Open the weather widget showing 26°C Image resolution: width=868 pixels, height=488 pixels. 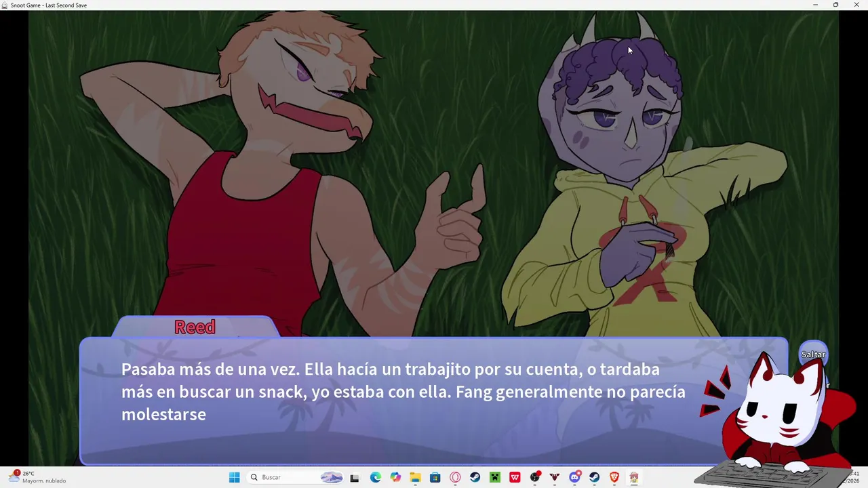(37, 477)
